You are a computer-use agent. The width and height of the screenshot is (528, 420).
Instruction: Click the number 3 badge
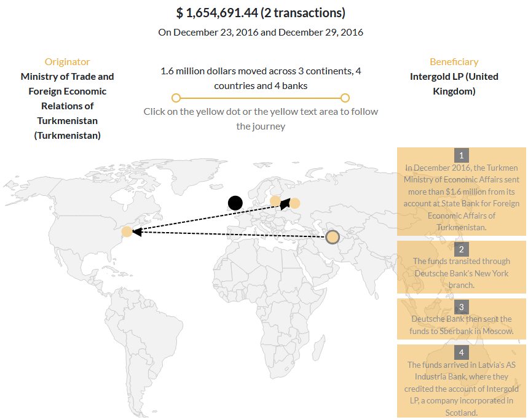[x=462, y=306]
